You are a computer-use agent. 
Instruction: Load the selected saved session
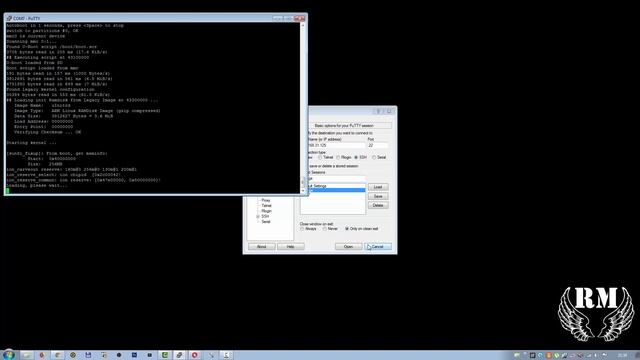378,187
